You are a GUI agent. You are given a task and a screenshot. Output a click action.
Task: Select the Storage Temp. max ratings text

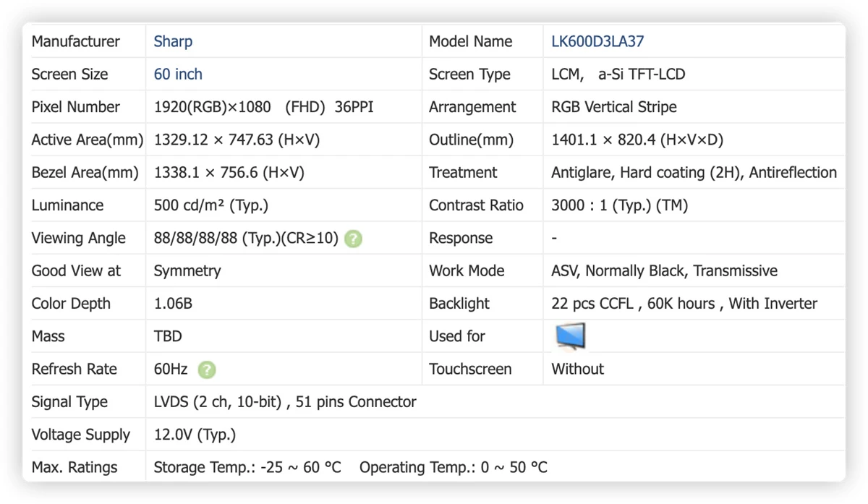pos(247,467)
